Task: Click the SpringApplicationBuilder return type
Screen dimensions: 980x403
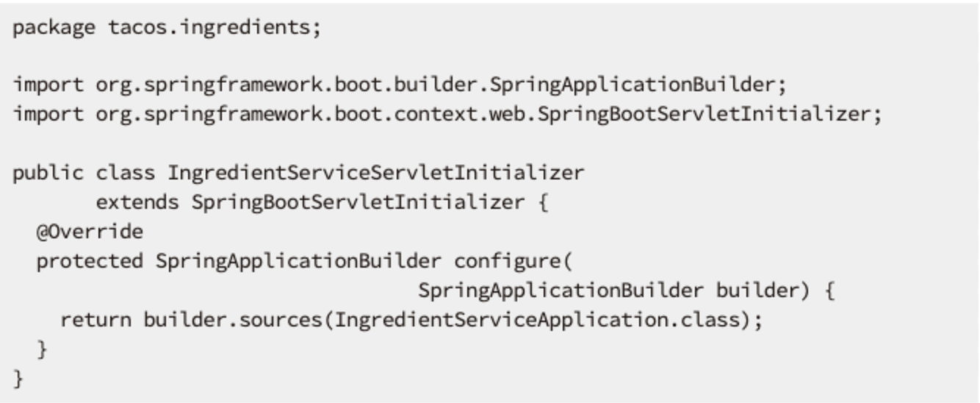Action: point(298,262)
